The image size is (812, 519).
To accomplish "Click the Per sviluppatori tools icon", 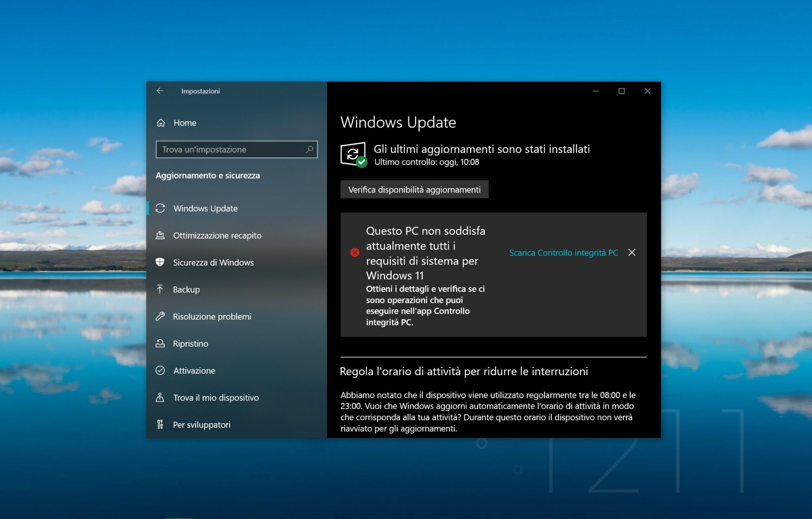I will pyautogui.click(x=160, y=425).
